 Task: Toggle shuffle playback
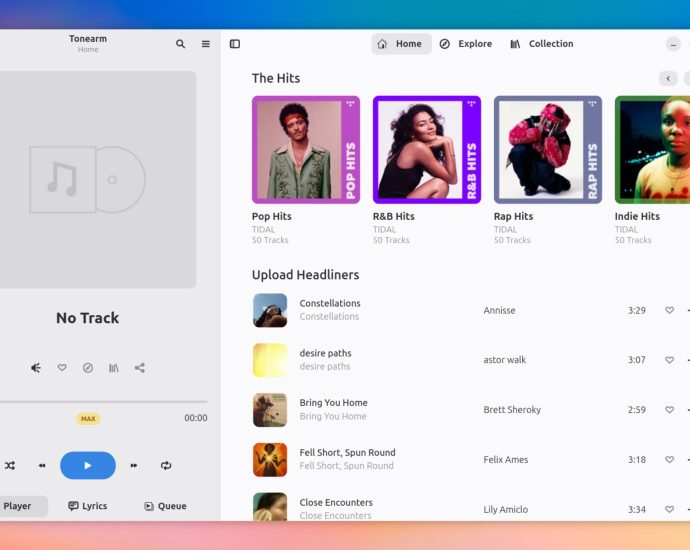(10, 466)
